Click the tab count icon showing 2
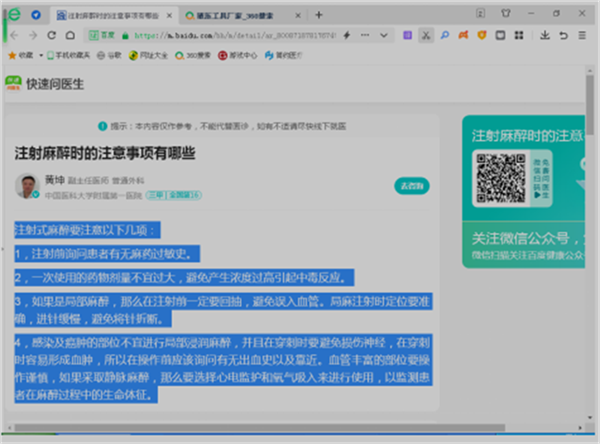The height and width of the screenshot is (444, 600). tap(481, 13)
